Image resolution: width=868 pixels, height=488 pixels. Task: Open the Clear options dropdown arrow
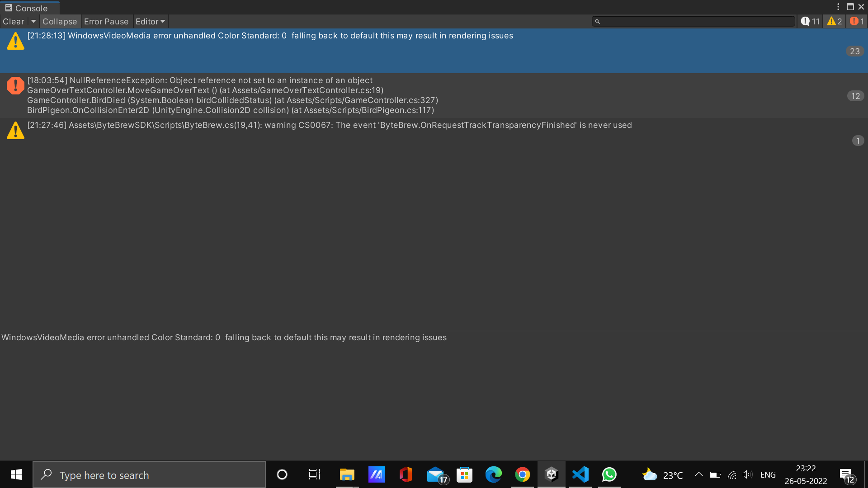click(33, 21)
